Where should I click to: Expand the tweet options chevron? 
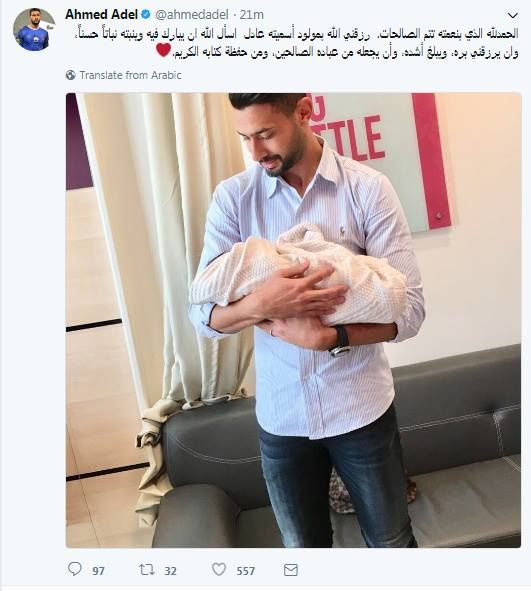tap(513, 15)
